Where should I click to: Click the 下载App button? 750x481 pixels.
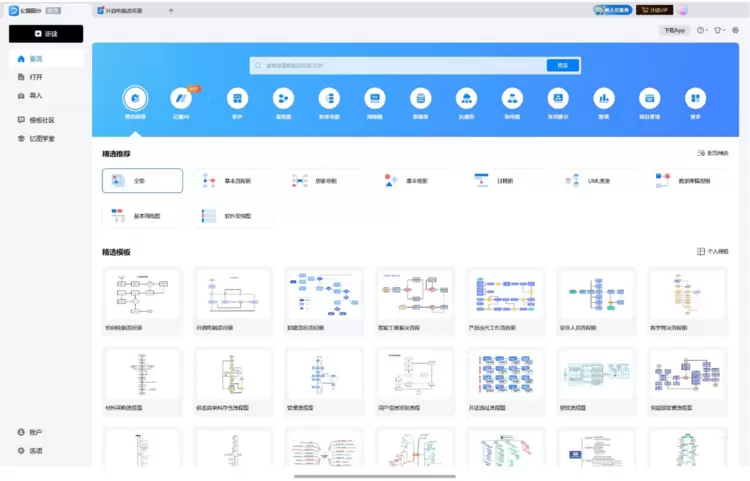tap(675, 30)
